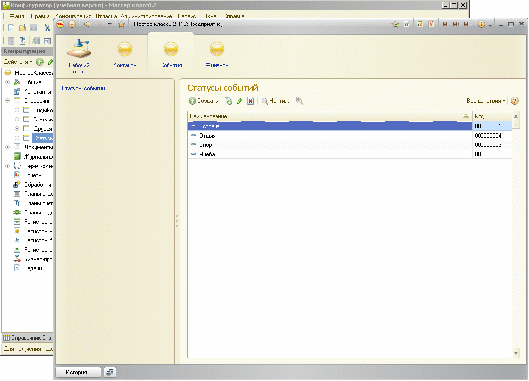Screen dimensions: 529x381
Task: Open the Все действия dropdown menu
Action: click(486, 101)
